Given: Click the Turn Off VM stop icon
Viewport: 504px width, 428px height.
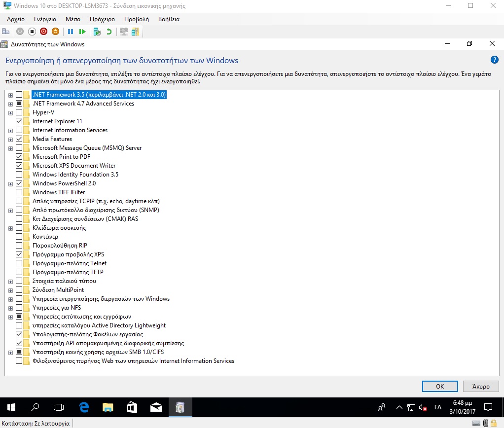Looking at the screenshot, I should (x=32, y=32).
